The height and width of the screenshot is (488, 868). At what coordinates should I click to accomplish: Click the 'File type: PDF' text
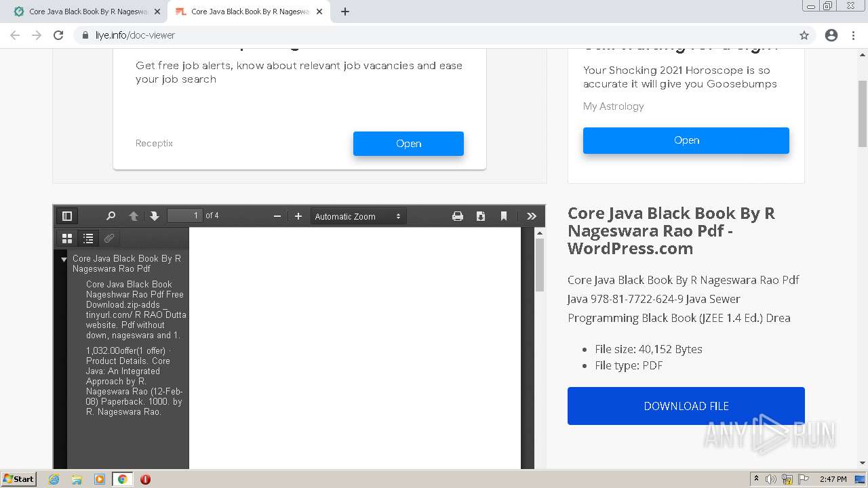[629, 365]
